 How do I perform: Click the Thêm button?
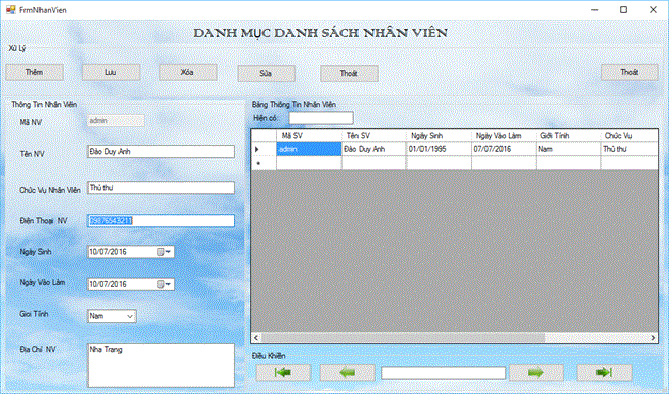click(35, 72)
